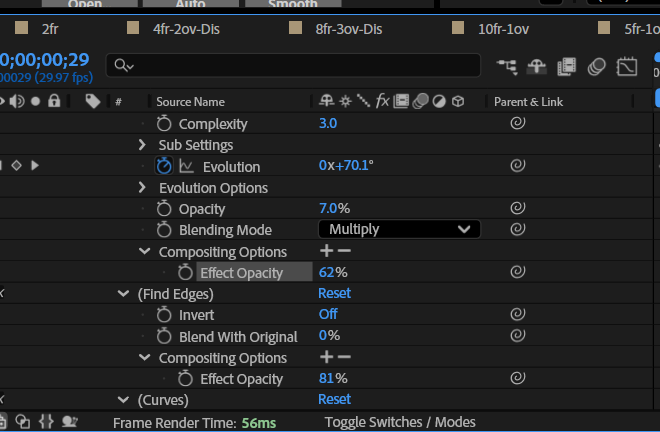Switch to the 8fr-3ov-Dis tab

(349, 28)
